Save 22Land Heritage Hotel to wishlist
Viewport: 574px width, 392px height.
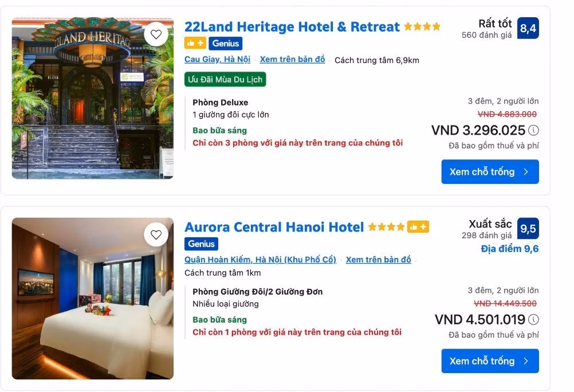click(x=156, y=34)
